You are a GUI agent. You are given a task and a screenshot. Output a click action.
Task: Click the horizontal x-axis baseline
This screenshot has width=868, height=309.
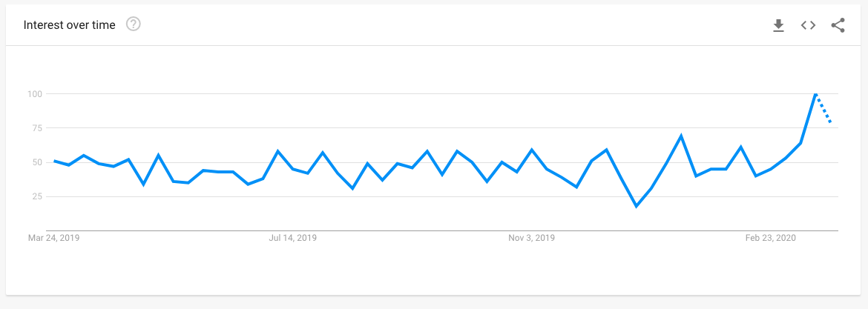point(441,230)
